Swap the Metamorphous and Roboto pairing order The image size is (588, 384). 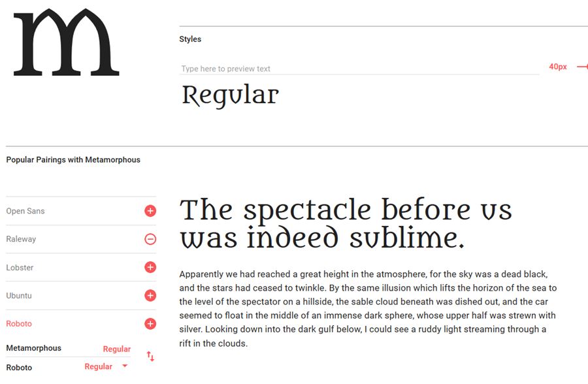tap(150, 357)
